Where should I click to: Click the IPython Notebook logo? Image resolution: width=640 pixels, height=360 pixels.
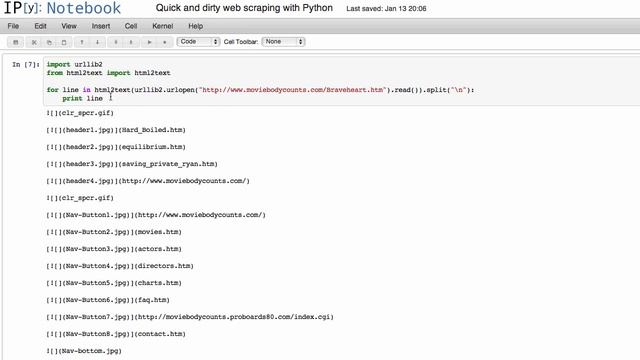click(x=62, y=8)
